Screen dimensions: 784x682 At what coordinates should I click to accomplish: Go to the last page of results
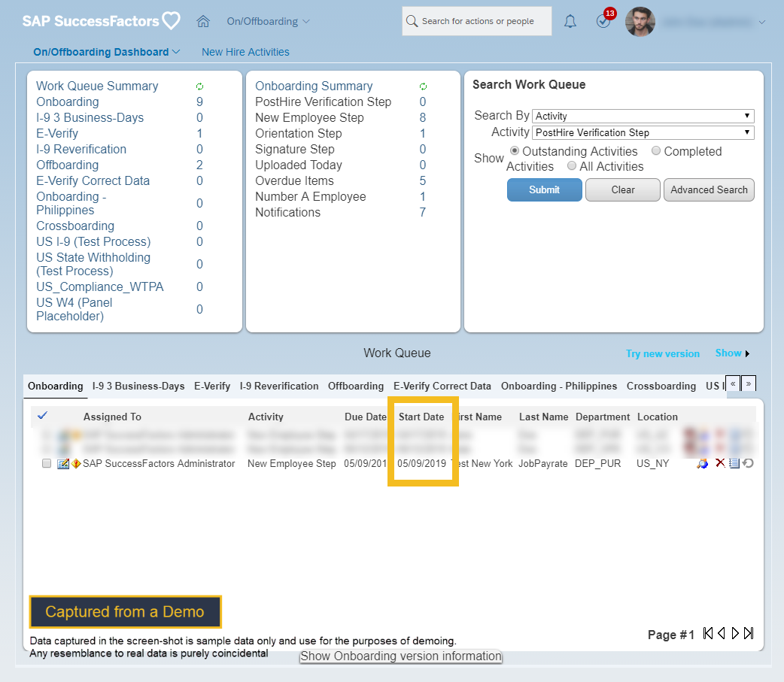coord(749,634)
